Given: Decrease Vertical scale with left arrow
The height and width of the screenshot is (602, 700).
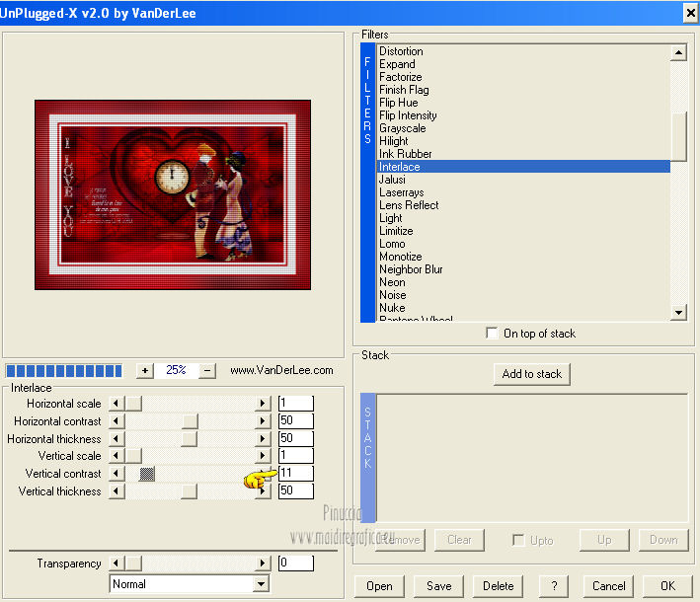Looking at the screenshot, I should click(117, 456).
